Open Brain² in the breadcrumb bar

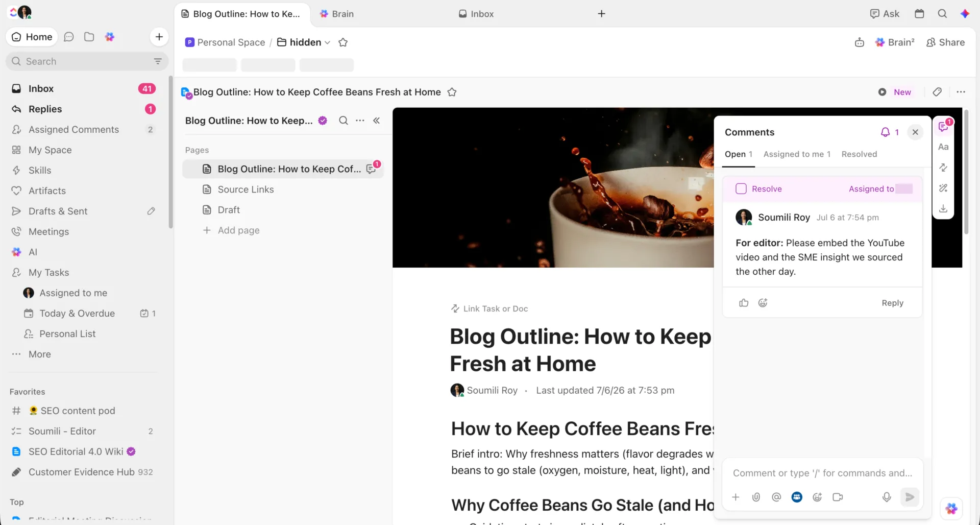[895, 42]
